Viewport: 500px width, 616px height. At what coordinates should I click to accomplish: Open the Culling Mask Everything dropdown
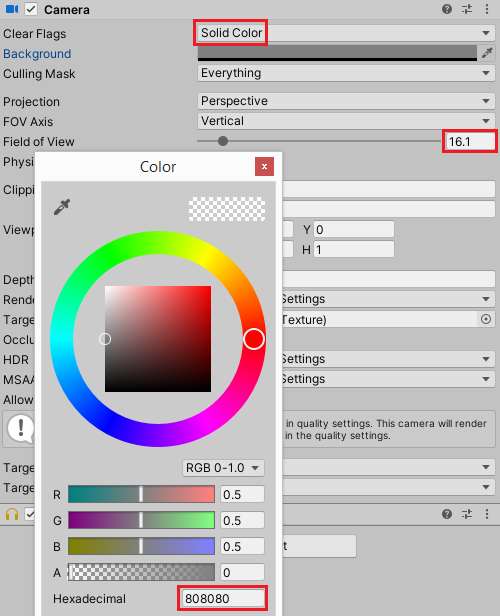[x=346, y=73]
